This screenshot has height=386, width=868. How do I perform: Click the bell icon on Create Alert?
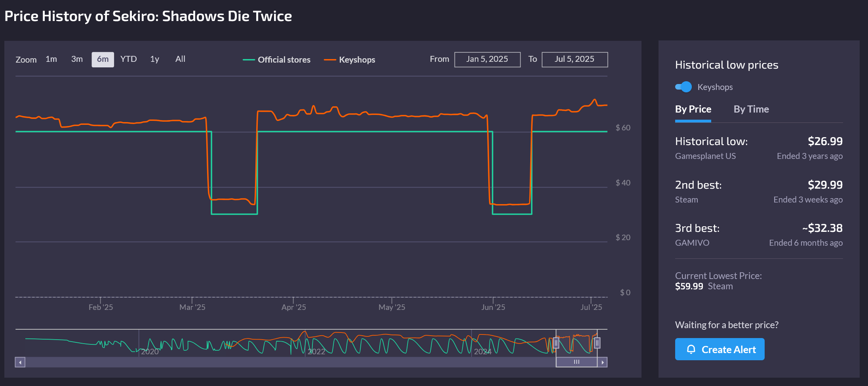tap(691, 349)
